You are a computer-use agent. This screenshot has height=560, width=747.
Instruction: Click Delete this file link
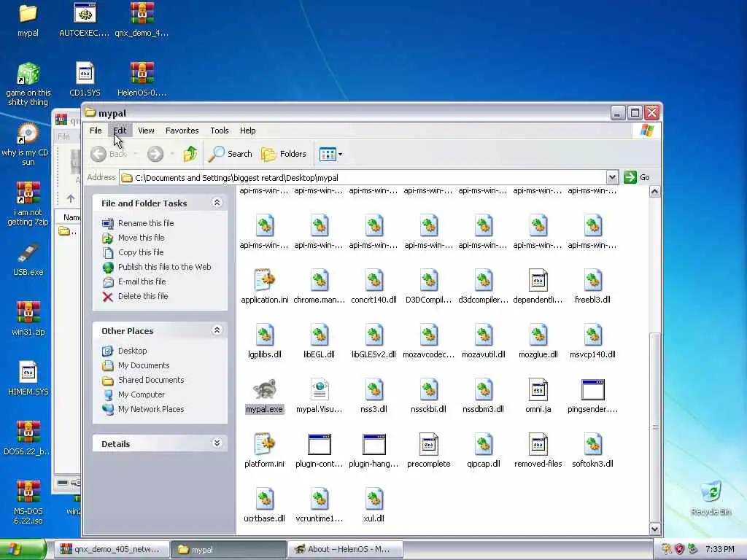pyautogui.click(x=143, y=296)
